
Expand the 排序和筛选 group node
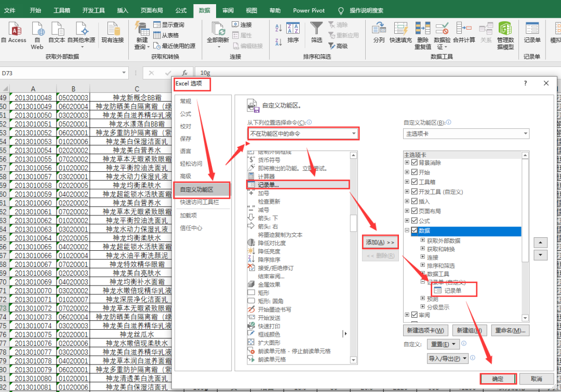[422, 265]
